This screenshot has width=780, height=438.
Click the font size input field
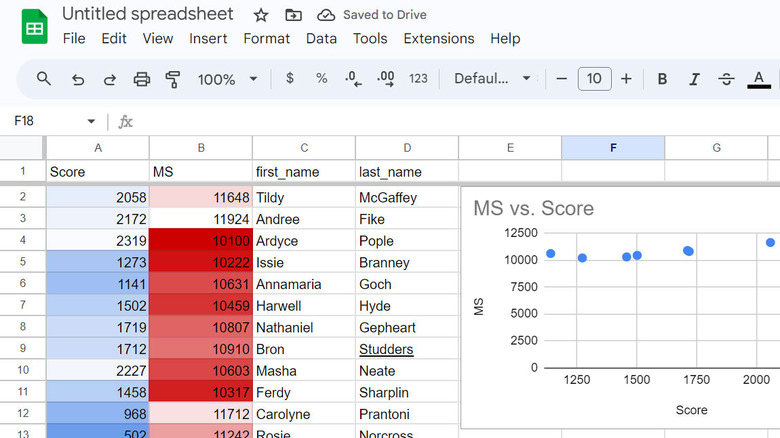tap(594, 79)
